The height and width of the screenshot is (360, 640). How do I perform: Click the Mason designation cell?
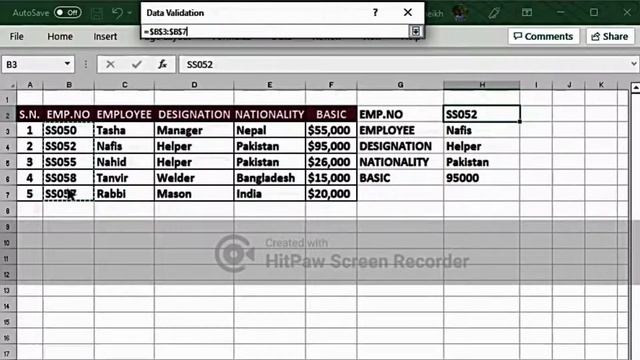tap(194, 194)
